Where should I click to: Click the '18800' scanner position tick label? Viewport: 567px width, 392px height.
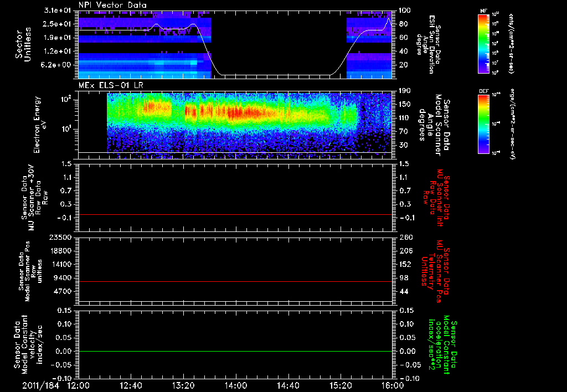pyautogui.click(x=60, y=251)
